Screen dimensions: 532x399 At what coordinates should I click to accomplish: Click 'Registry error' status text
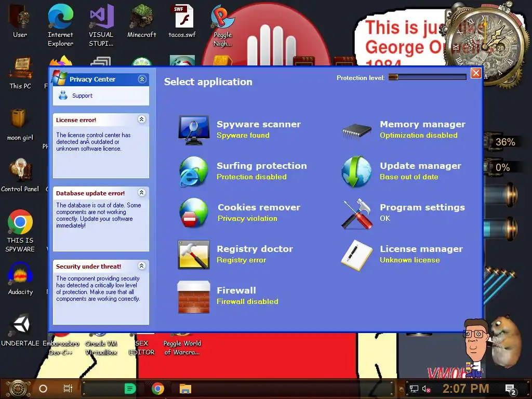[241, 260]
